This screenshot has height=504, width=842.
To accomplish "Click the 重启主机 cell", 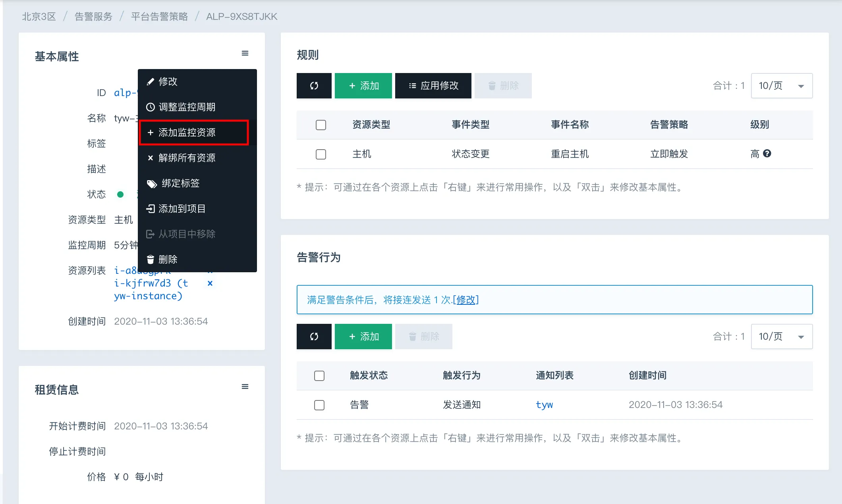I will click(570, 154).
